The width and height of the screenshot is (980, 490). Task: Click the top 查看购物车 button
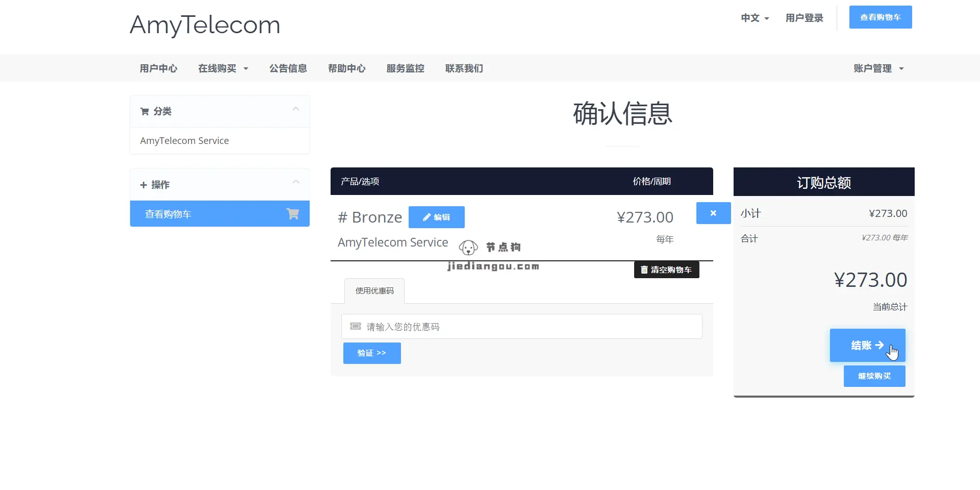[x=881, y=17]
